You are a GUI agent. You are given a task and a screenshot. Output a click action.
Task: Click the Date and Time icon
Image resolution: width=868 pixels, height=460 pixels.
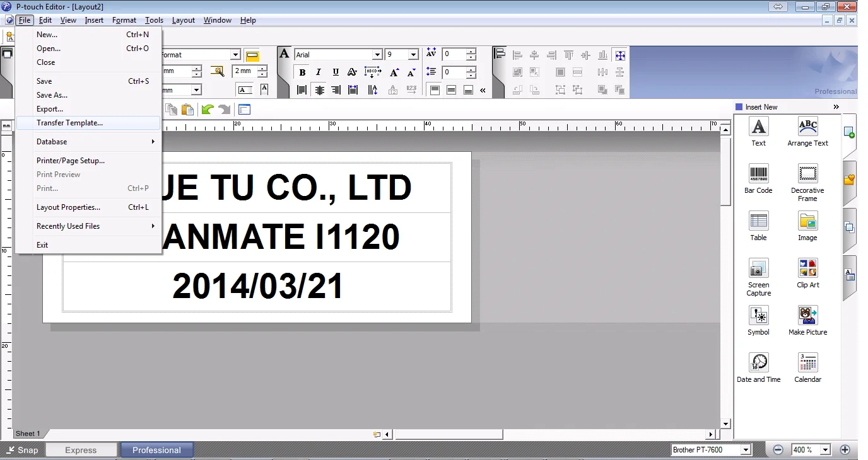[x=758, y=363]
